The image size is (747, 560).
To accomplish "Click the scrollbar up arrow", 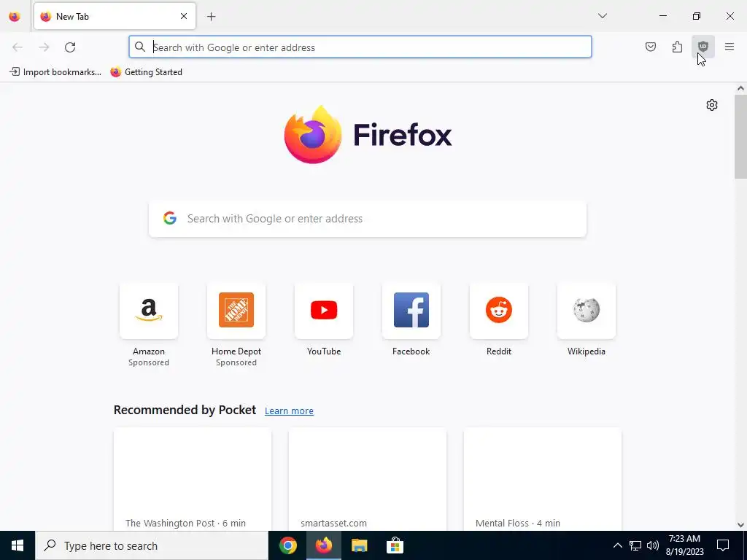I will [x=740, y=88].
